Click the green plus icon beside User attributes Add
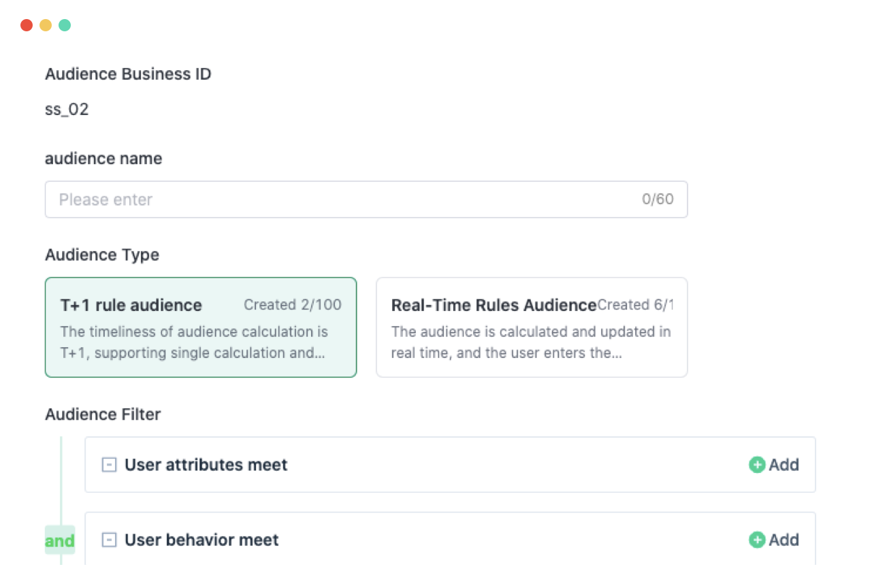This screenshot has width=870, height=588. [x=756, y=465]
